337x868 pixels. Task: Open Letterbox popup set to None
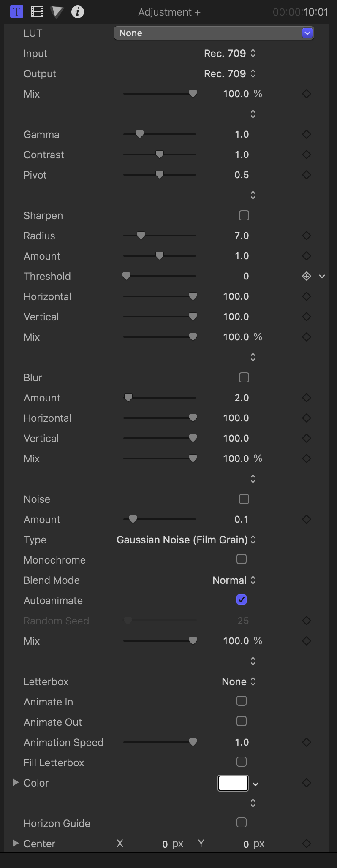click(x=239, y=681)
